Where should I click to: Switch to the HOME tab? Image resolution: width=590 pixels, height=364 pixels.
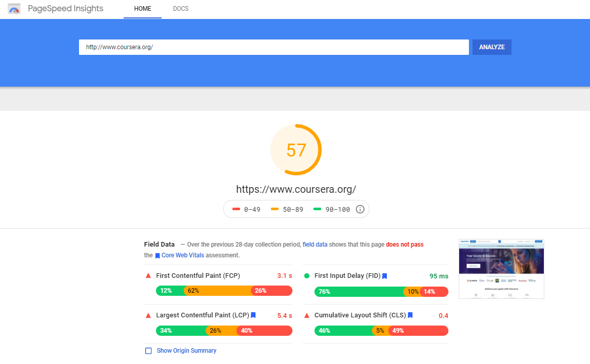143,9
